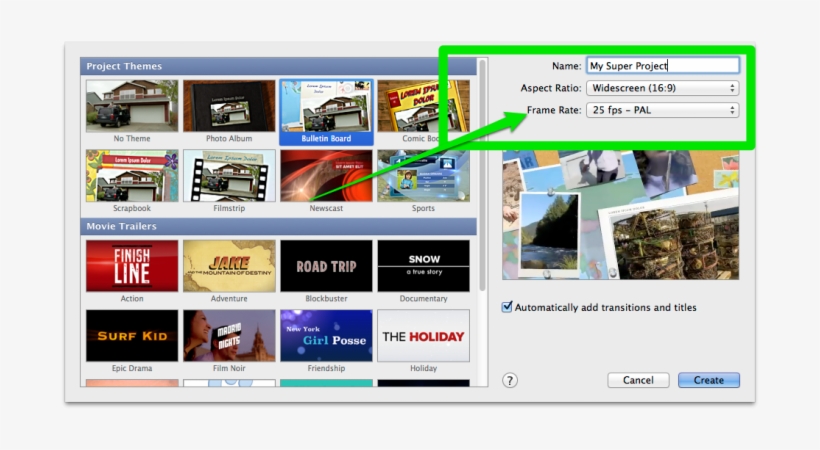The image size is (820, 450).
Task: Choose the Photo Album theme
Action: pyautogui.click(x=229, y=106)
